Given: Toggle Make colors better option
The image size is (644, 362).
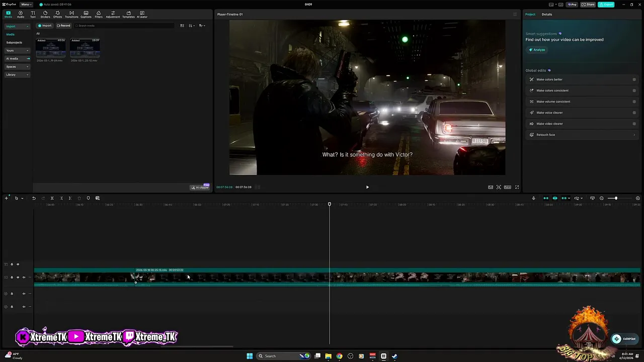Looking at the screenshot, I should (634, 79).
